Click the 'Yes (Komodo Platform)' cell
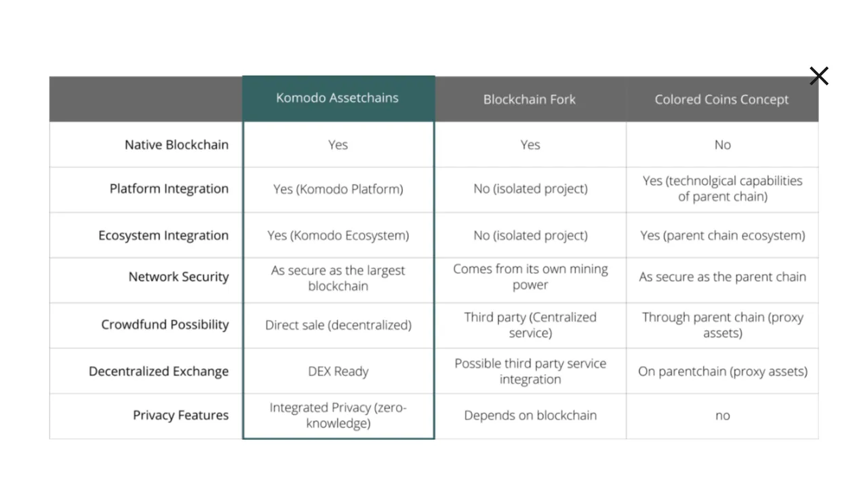 (338, 189)
